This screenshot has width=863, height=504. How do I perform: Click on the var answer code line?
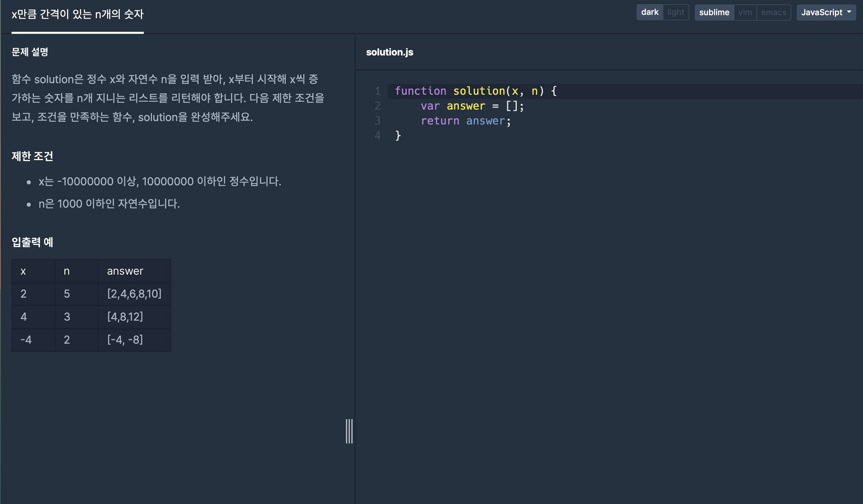tap(472, 106)
